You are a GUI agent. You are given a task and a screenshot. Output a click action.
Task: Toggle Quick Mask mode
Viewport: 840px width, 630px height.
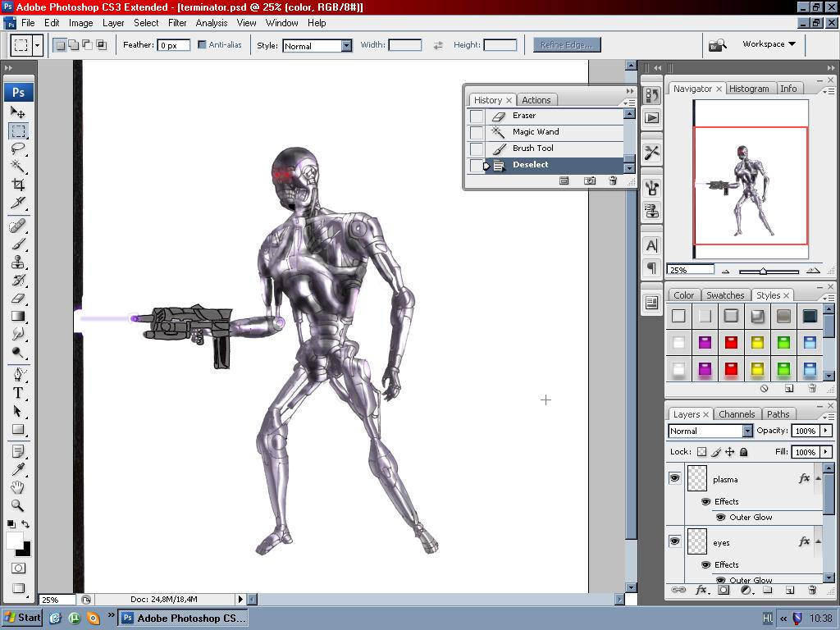(18, 568)
